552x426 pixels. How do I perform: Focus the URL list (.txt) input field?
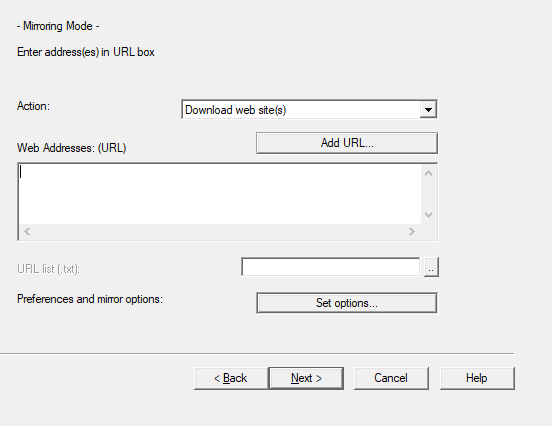[331, 267]
